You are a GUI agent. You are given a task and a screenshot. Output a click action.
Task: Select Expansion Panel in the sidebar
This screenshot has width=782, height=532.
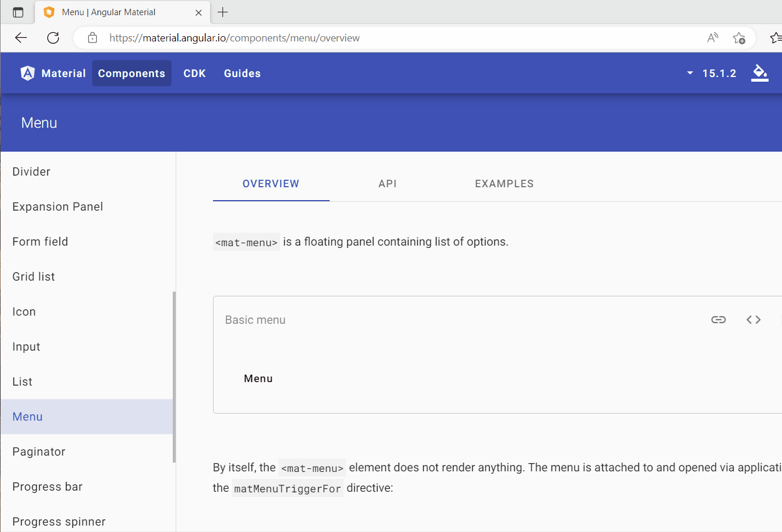click(58, 206)
